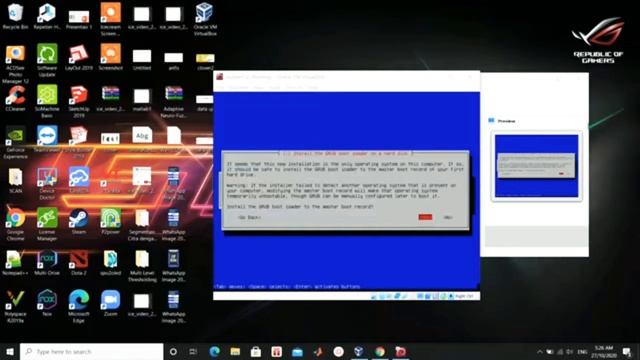Collapse the Preview section header

coord(506,121)
